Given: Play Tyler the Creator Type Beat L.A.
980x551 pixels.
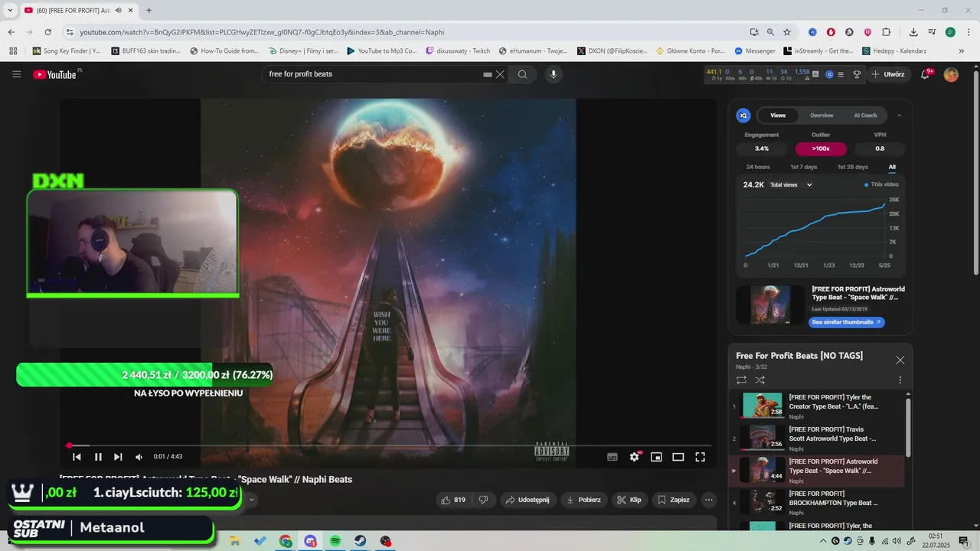Looking at the screenshot, I should [x=816, y=406].
